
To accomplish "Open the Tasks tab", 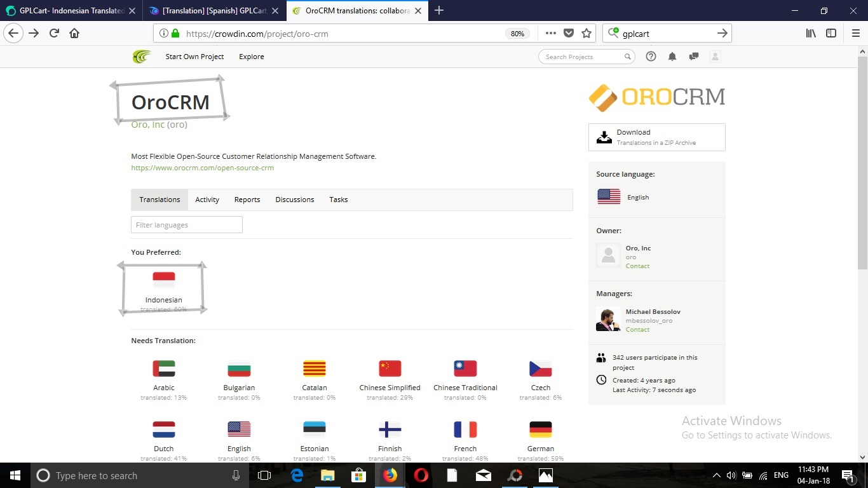I will pos(339,200).
